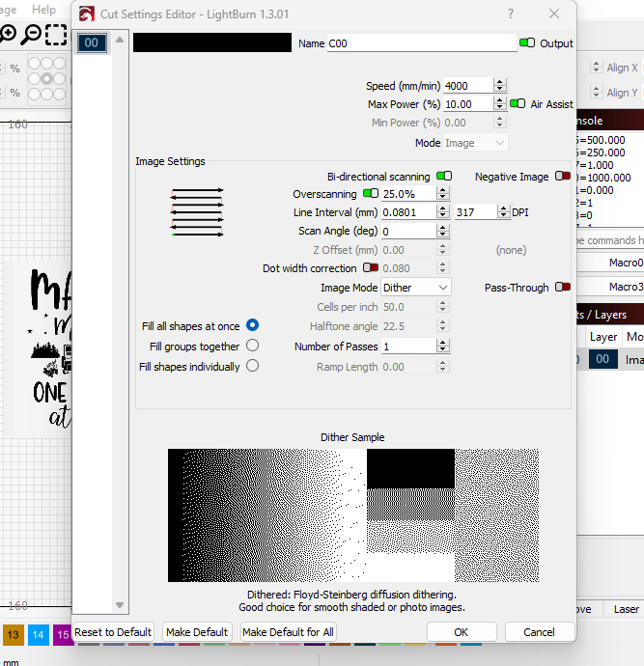The height and width of the screenshot is (666, 644).
Task: Adjust the Max Power stepper arrows
Action: pos(500,103)
